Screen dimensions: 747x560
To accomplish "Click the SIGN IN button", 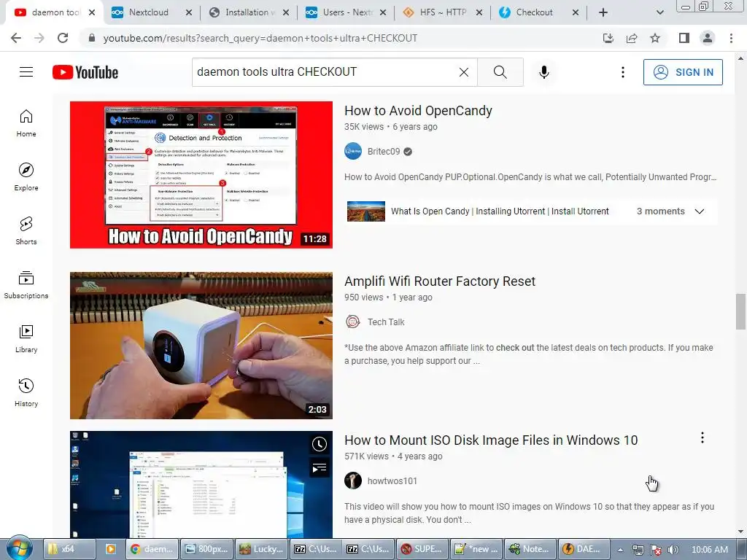I will point(683,72).
